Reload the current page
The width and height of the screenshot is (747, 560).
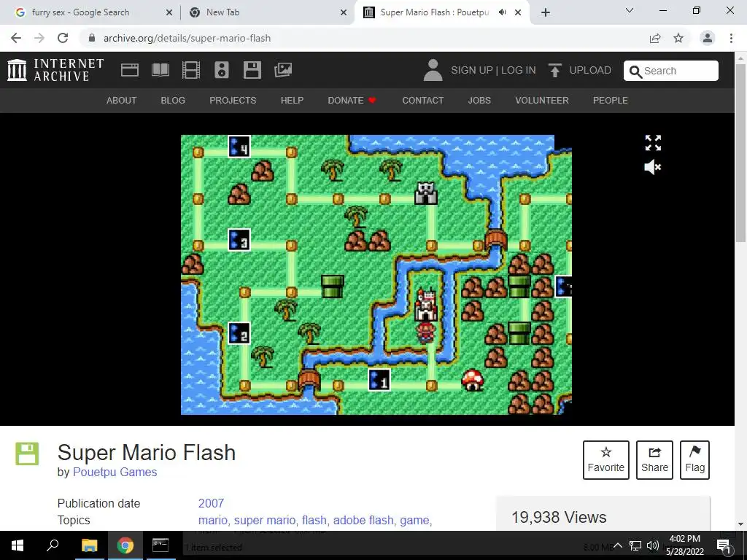click(63, 38)
